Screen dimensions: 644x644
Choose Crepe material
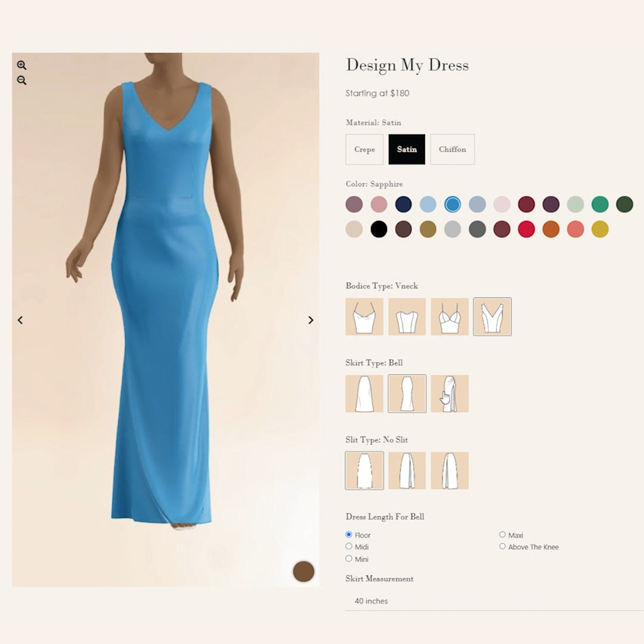(x=364, y=150)
